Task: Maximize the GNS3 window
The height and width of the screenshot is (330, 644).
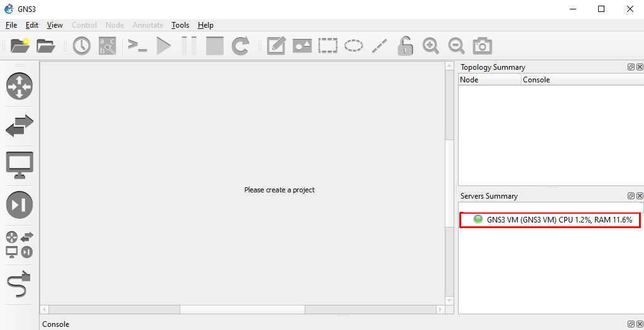Action: coord(601,9)
